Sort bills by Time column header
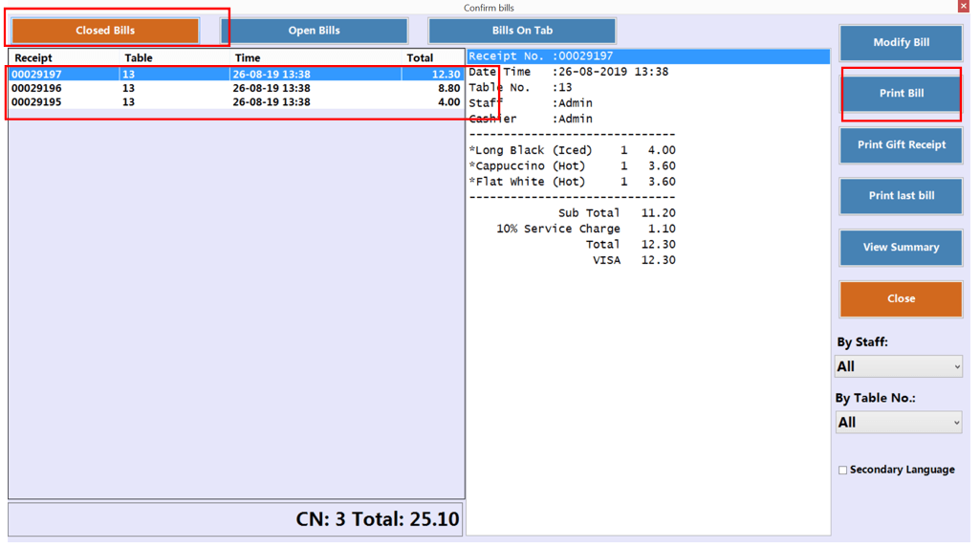The width and height of the screenshot is (980, 548). point(248,58)
